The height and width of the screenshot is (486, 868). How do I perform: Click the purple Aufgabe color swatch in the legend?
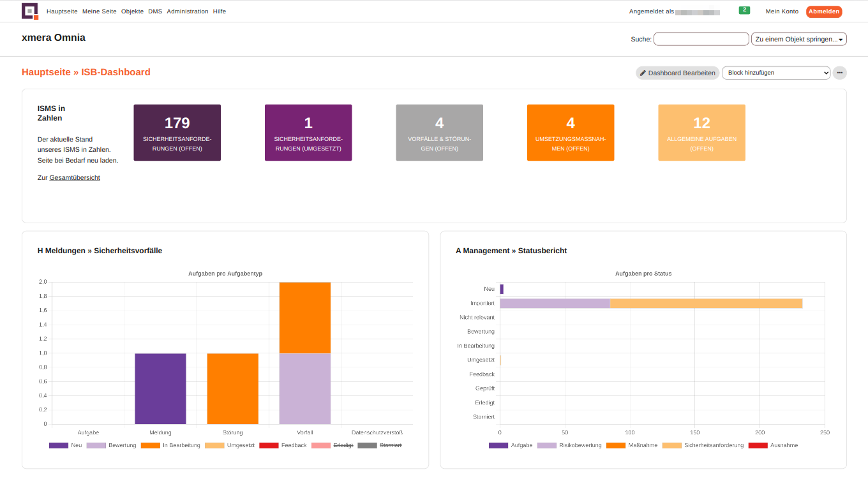point(498,445)
